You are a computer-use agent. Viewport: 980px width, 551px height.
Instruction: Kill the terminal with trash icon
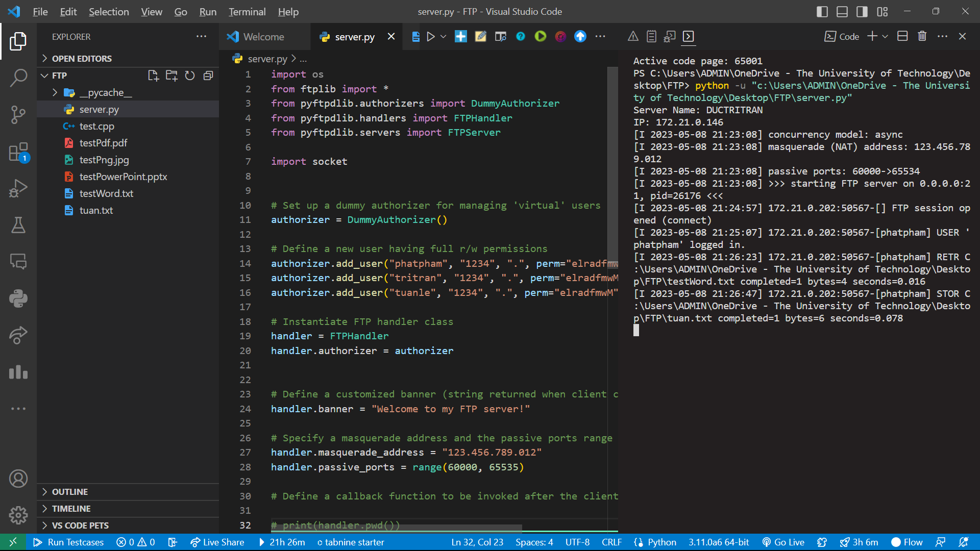[922, 36]
